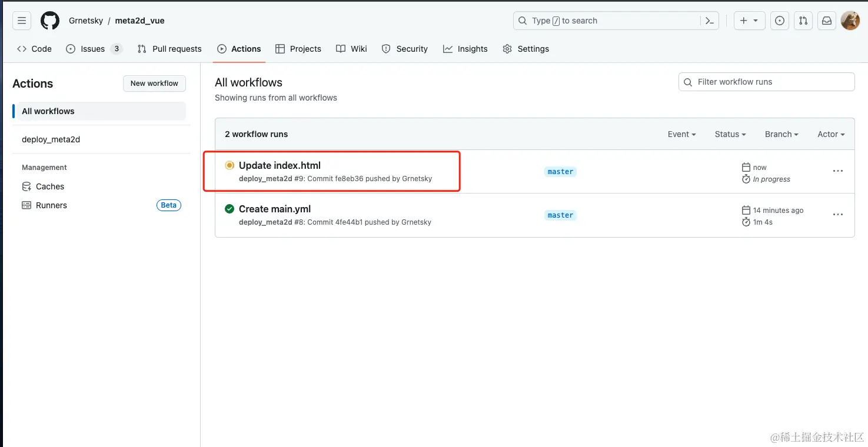The width and height of the screenshot is (868, 447).
Task: Open the Status filter dropdown
Action: pyautogui.click(x=730, y=134)
